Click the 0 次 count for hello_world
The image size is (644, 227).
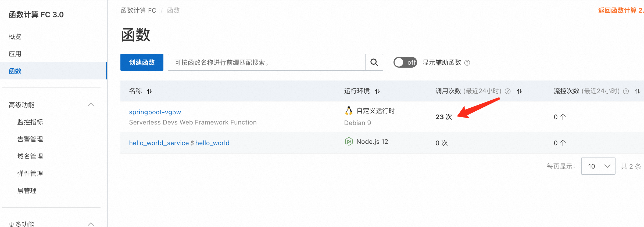(x=442, y=143)
